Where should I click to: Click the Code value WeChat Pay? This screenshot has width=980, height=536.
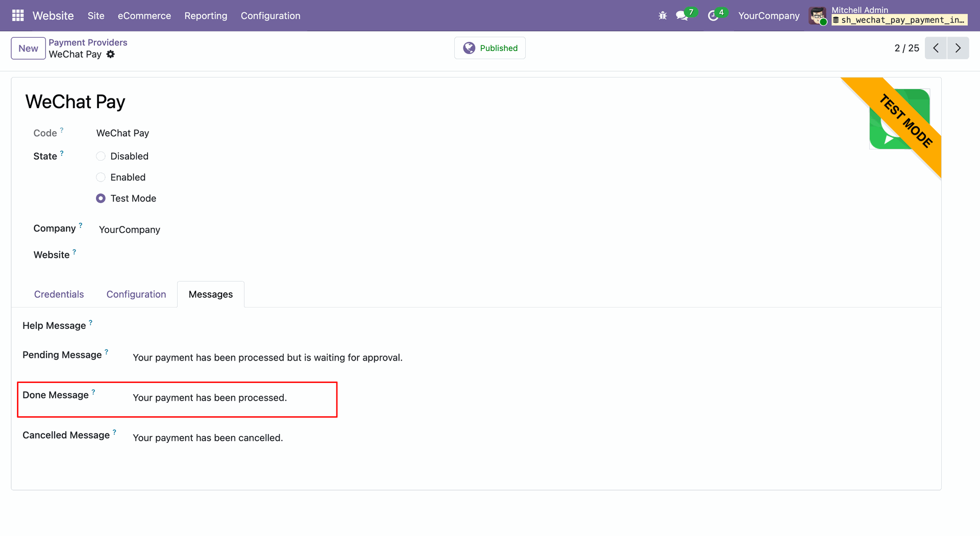pyautogui.click(x=122, y=133)
